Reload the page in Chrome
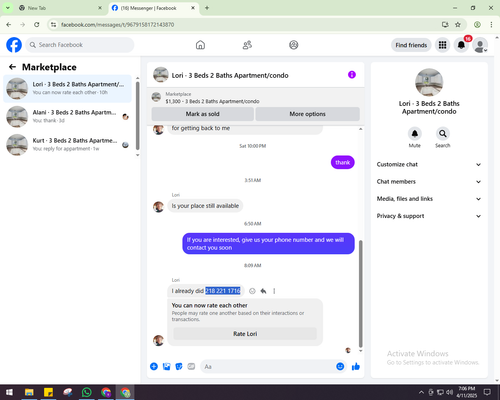The width and height of the screenshot is (500, 400). pyautogui.click(x=37, y=24)
